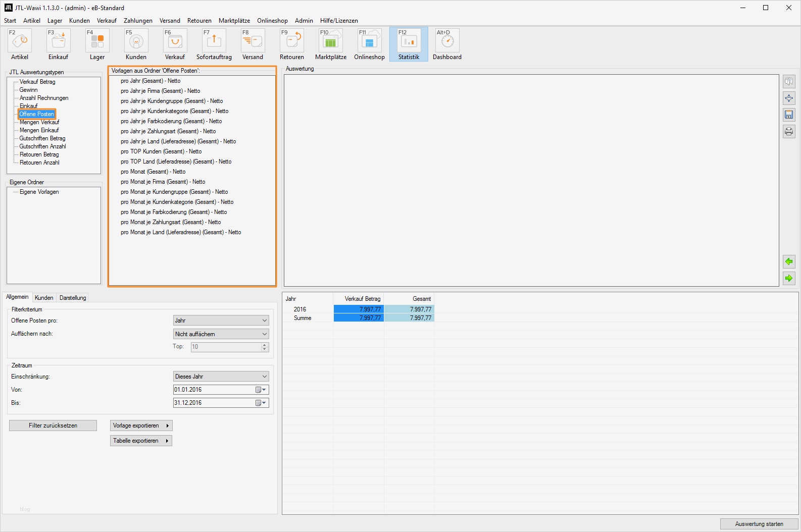
Task: Open the Lager module icon
Action: pyautogui.click(x=97, y=41)
